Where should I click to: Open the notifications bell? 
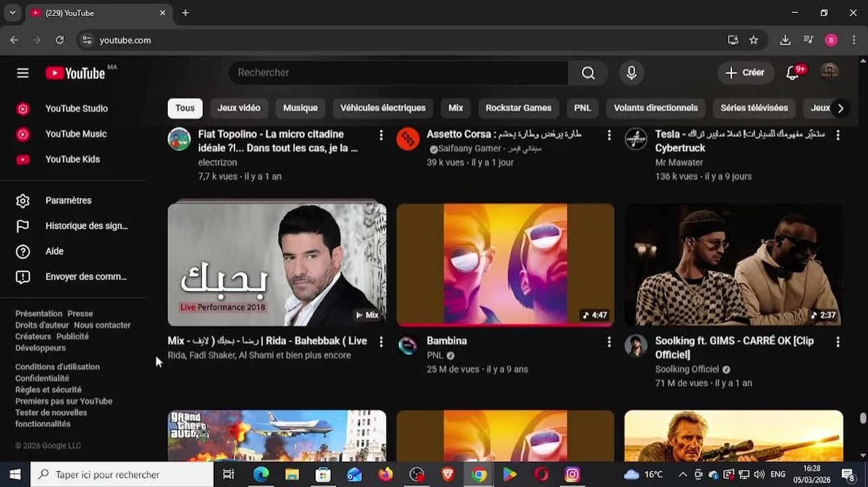point(793,73)
